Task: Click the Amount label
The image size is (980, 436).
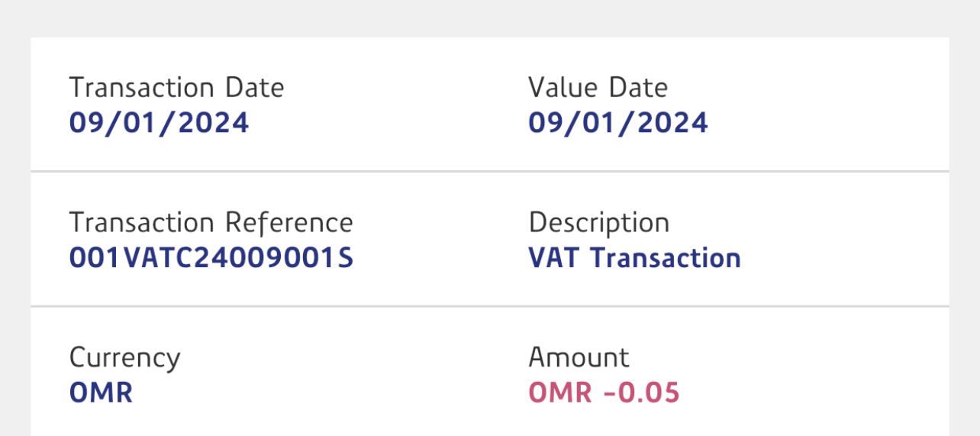Action: pyautogui.click(x=579, y=357)
